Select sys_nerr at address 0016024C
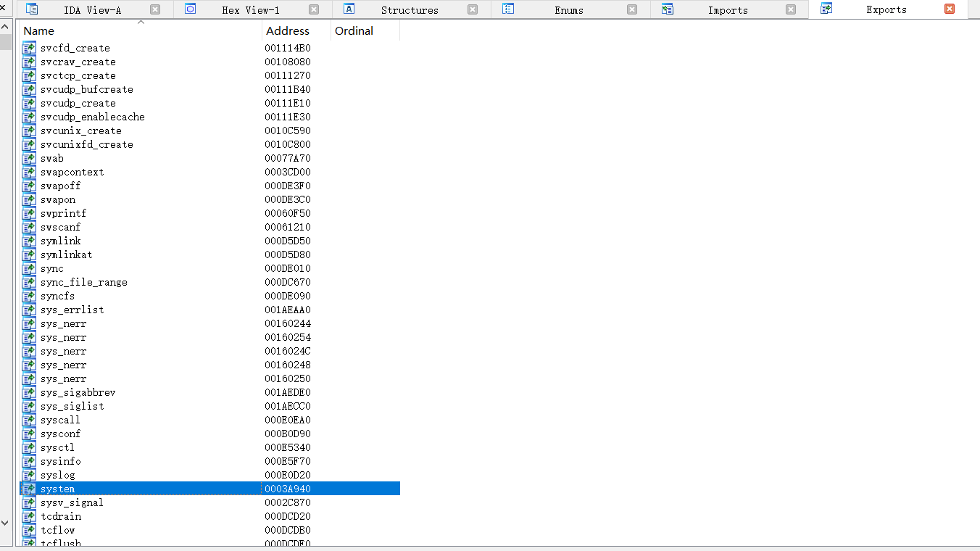Viewport: 980px width, 551px height. coord(209,351)
